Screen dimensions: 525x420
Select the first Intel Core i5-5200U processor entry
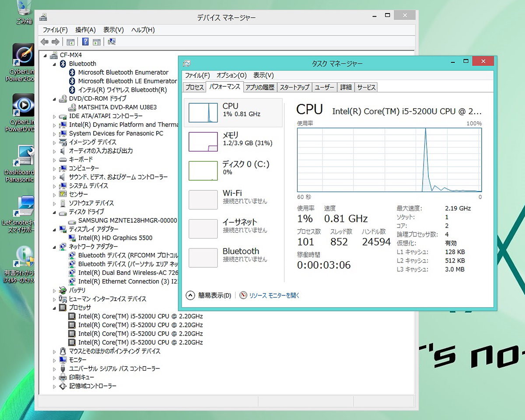pyautogui.click(x=140, y=316)
